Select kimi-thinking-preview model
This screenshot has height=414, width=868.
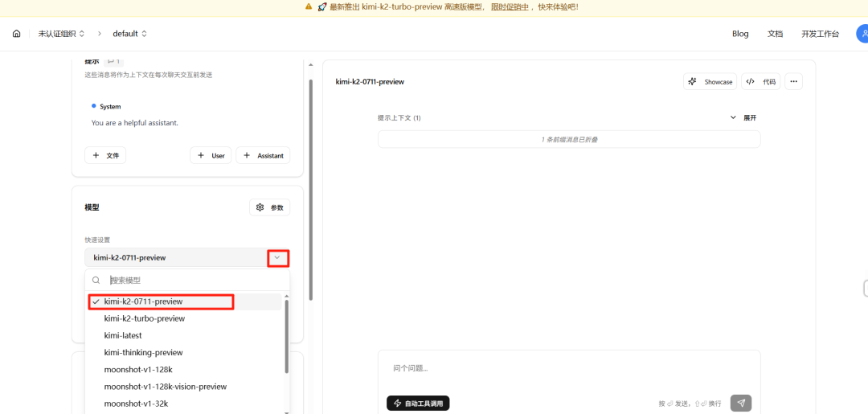pyautogui.click(x=143, y=353)
